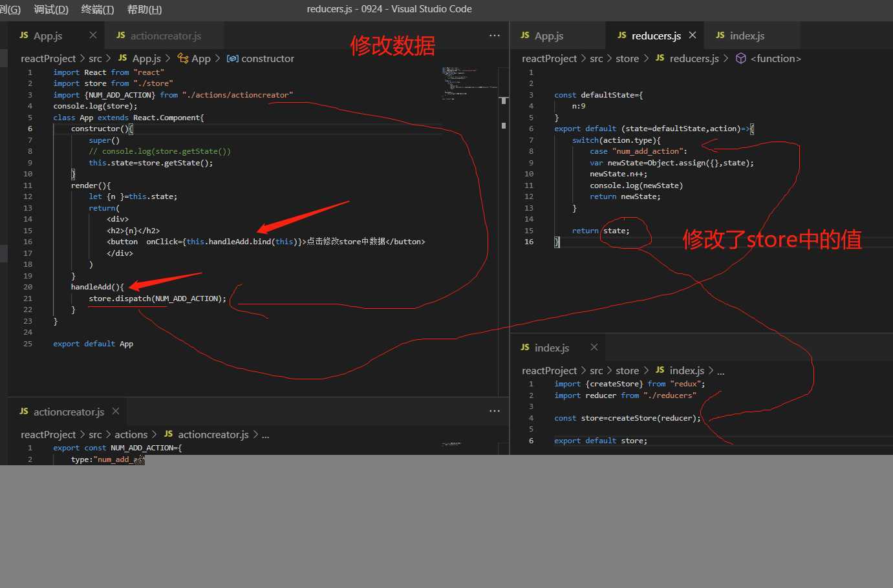This screenshot has width=893, height=588.
Task: Click 'store.dispatch(NUM_ADD_ACTION);' code line
Action: pyautogui.click(x=158, y=299)
